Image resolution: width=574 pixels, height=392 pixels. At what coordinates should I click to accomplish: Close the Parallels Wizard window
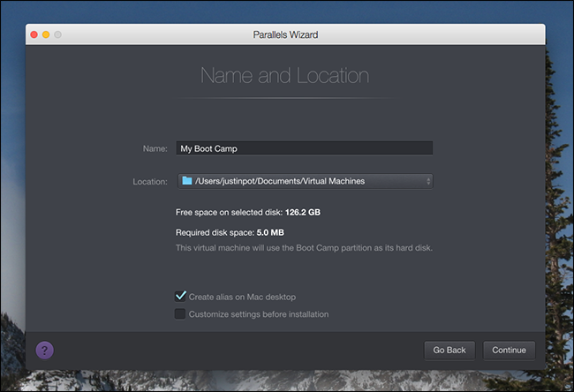34,34
